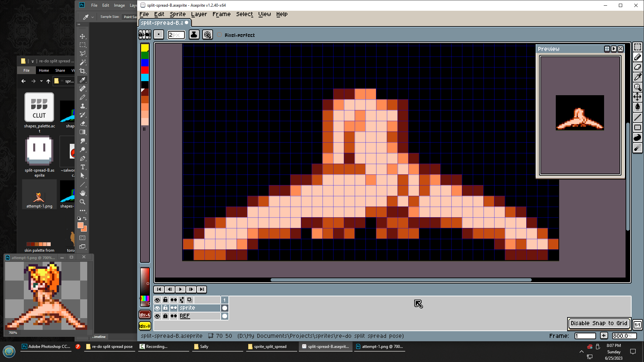Open the brush type selector

[159, 35]
